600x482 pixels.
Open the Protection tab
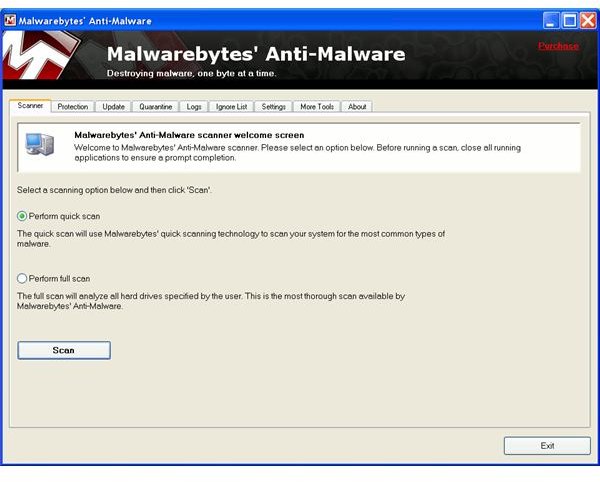(73, 107)
